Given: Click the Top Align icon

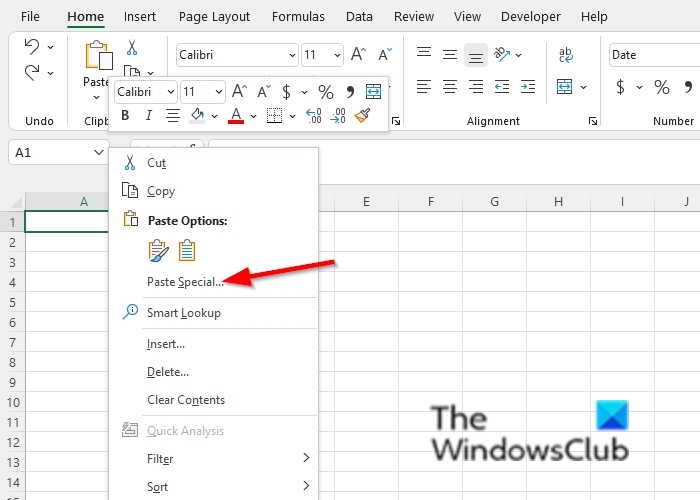Looking at the screenshot, I should point(424,54).
